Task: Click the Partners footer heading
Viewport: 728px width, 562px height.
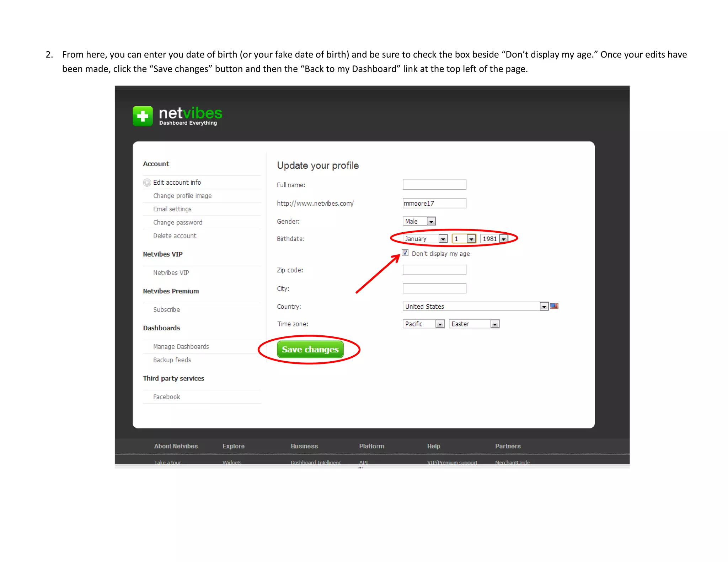Action: 508,446
